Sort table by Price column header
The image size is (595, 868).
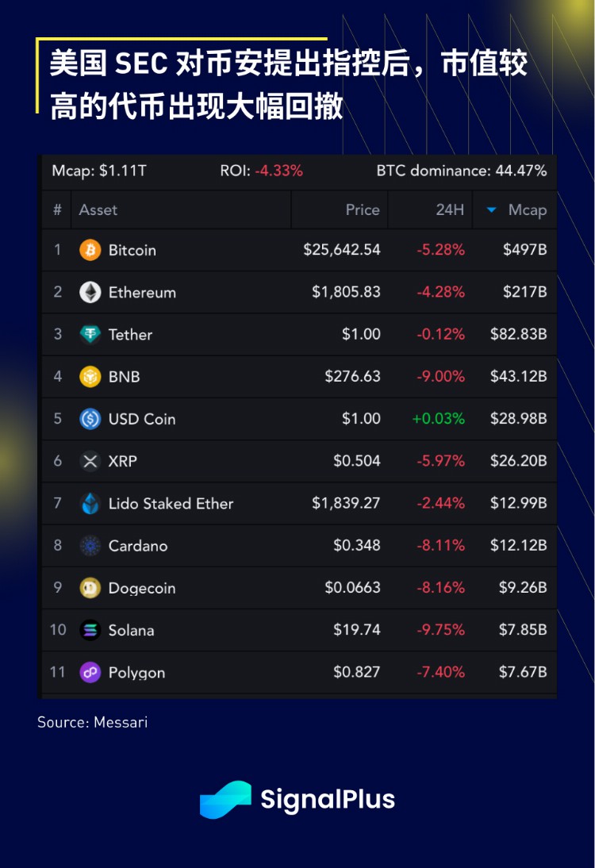click(362, 210)
